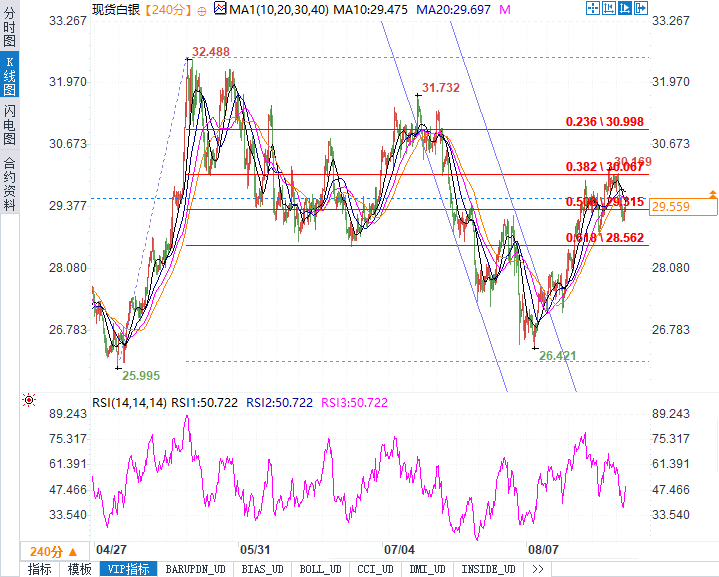
Task: Click the 模板 button at bottom
Action: pos(80,569)
